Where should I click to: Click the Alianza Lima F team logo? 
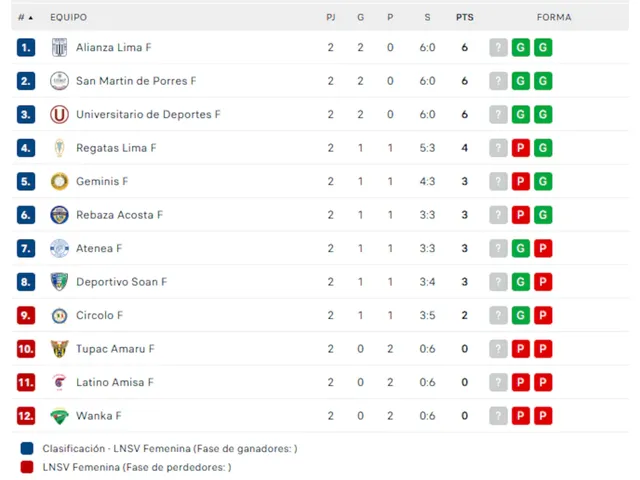pos(59,47)
